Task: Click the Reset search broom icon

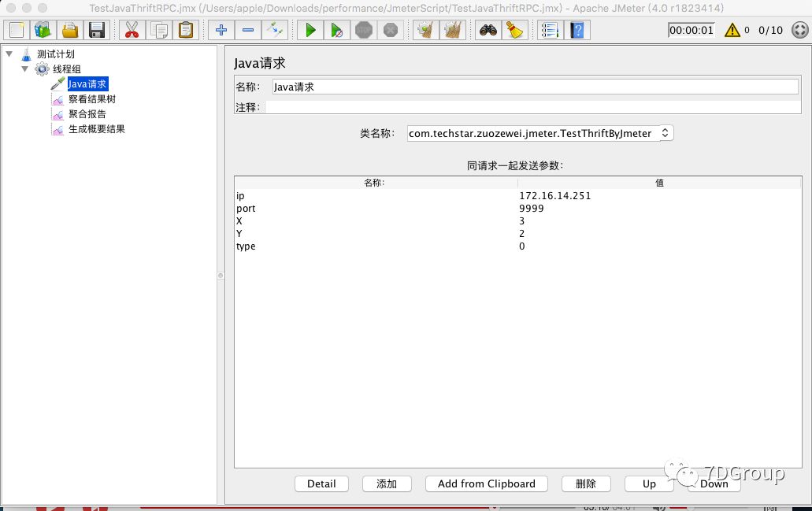Action: [x=515, y=30]
